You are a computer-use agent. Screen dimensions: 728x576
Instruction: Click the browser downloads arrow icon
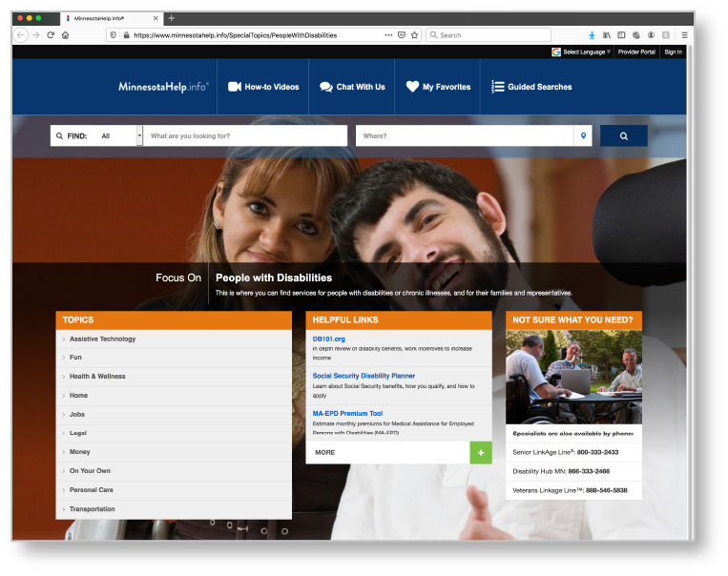click(592, 35)
